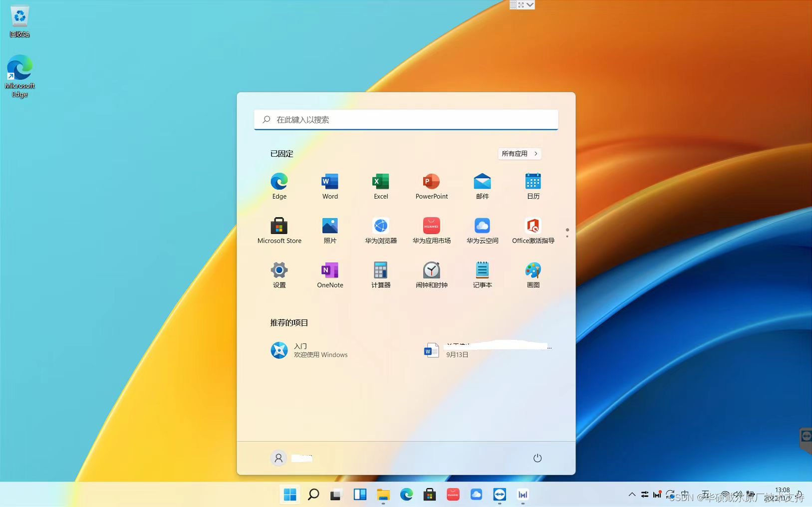Open 所有应用 all apps list
Image resolution: width=812 pixels, height=507 pixels.
[520, 154]
